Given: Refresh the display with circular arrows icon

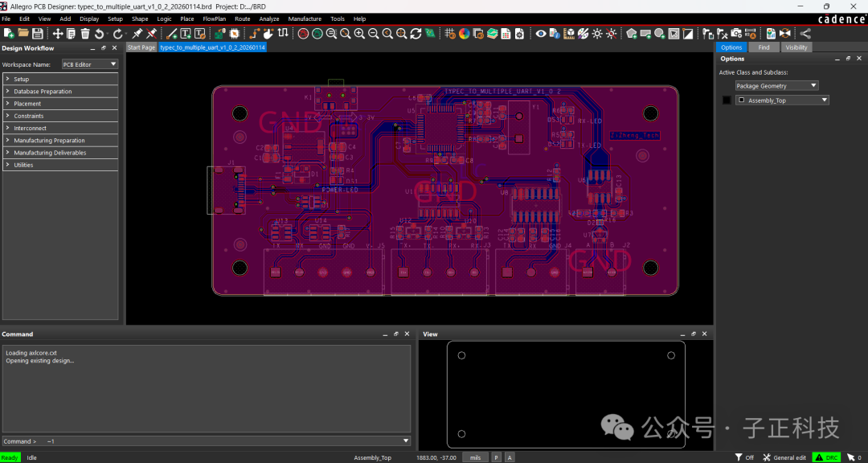Looking at the screenshot, I should pos(416,33).
